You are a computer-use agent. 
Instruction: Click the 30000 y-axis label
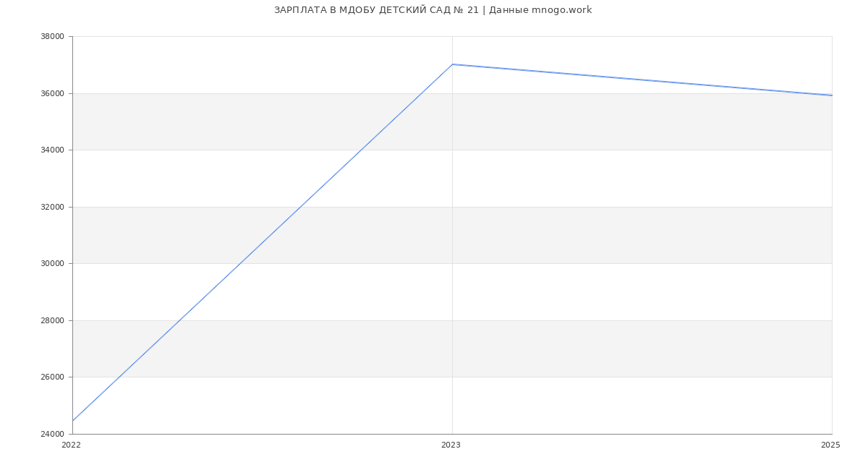[53, 264]
